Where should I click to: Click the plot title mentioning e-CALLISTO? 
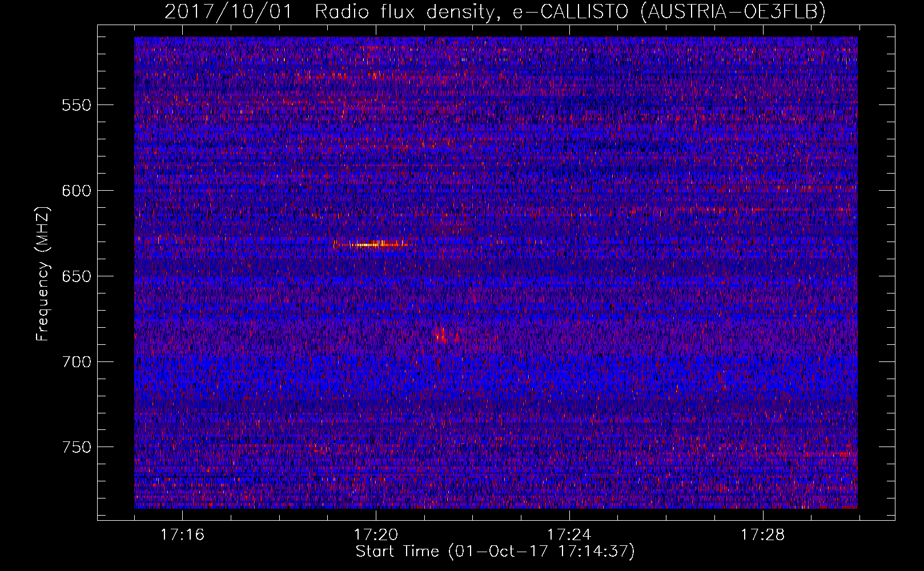[x=495, y=11]
